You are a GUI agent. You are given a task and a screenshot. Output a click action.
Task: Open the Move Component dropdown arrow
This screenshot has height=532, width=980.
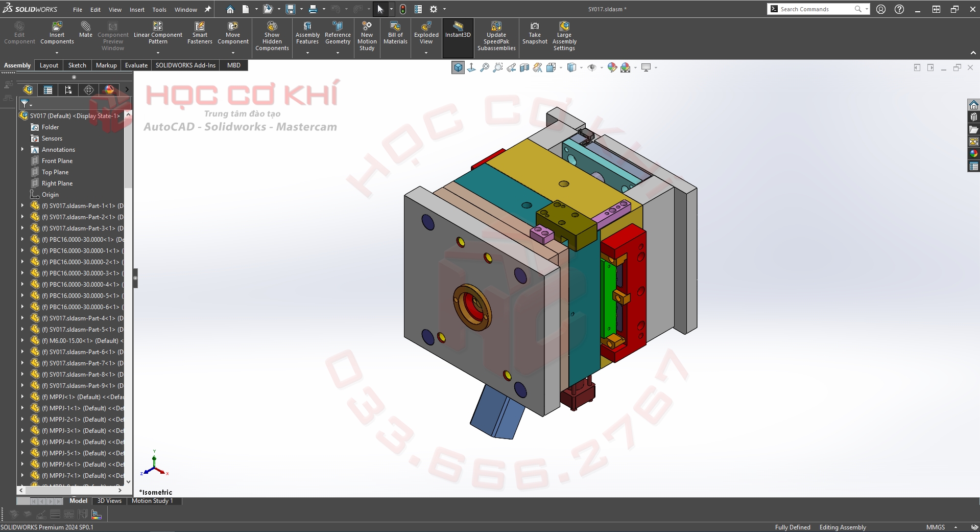(233, 53)
